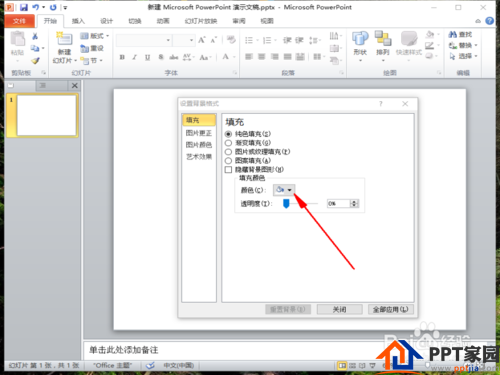Switch to the 设计 Design ribbon tab

tap(107, 21)
